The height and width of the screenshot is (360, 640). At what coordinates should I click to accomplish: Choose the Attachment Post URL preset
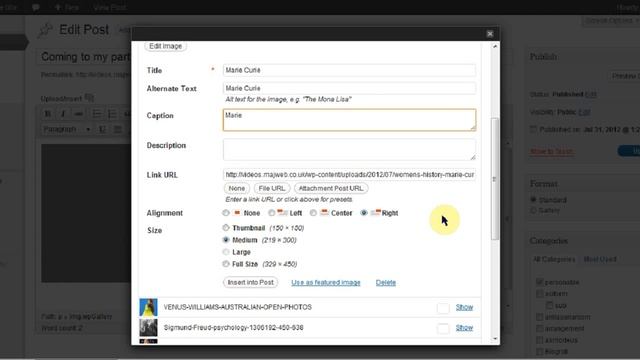click(331, 188)
